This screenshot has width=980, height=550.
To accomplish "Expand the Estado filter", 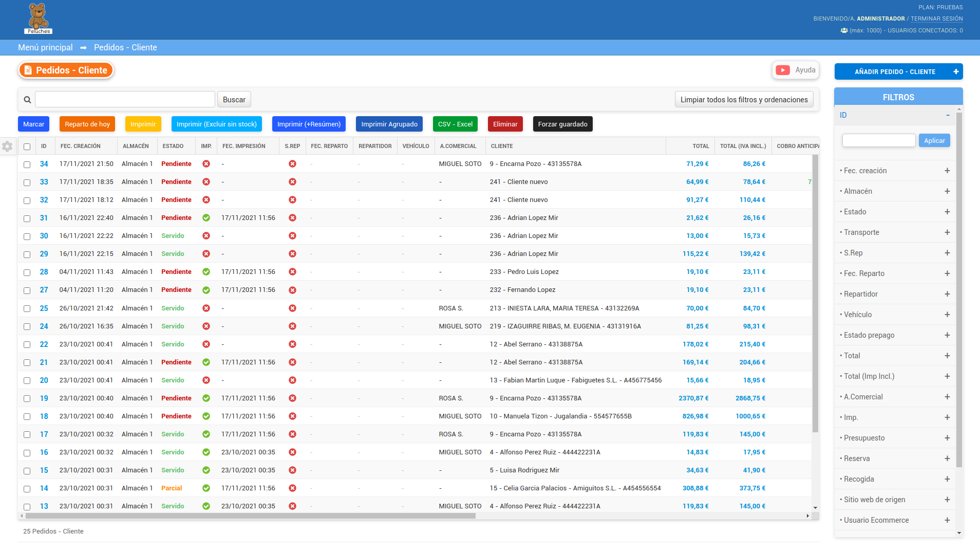I will pyautogui.click(x=948, y=211).
